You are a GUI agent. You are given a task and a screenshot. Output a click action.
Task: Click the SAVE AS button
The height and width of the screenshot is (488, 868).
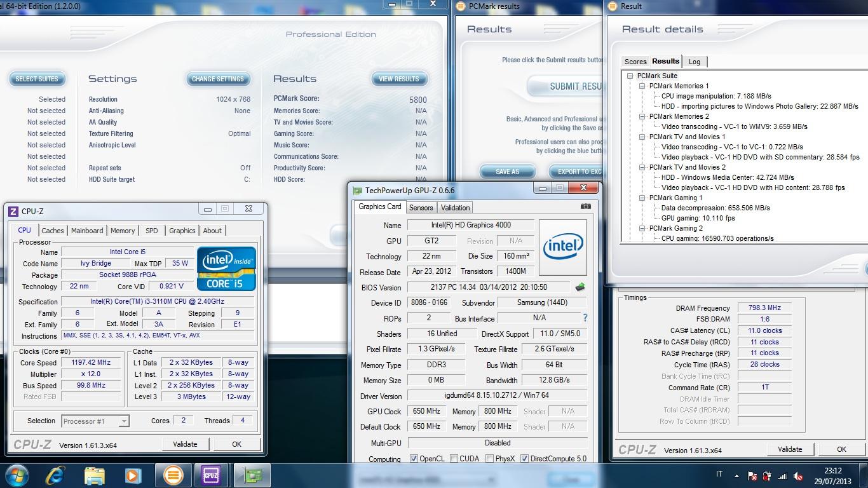507,172
